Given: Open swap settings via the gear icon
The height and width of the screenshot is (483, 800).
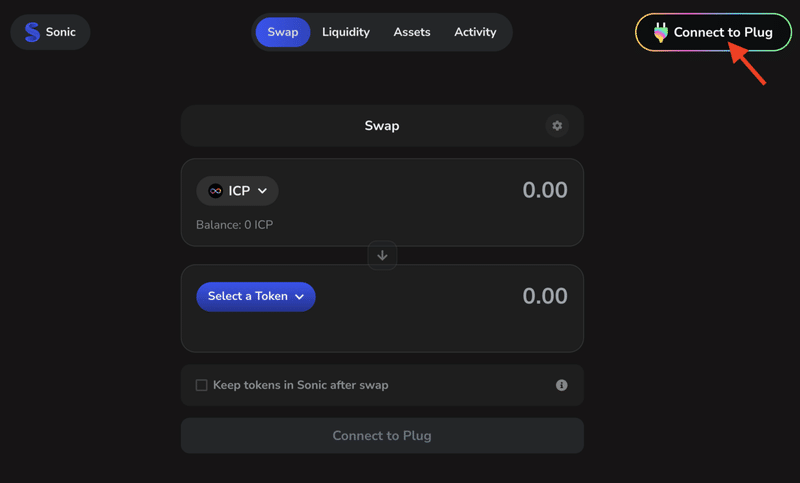Looking at the screenshot, I should [557, 125].
